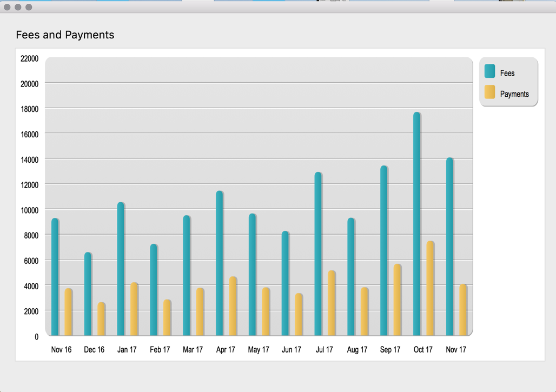Viewport: 556px width, 392px height.
Task: Click the Fees bar for Nov 16
Action: click(x=54, y=276)
